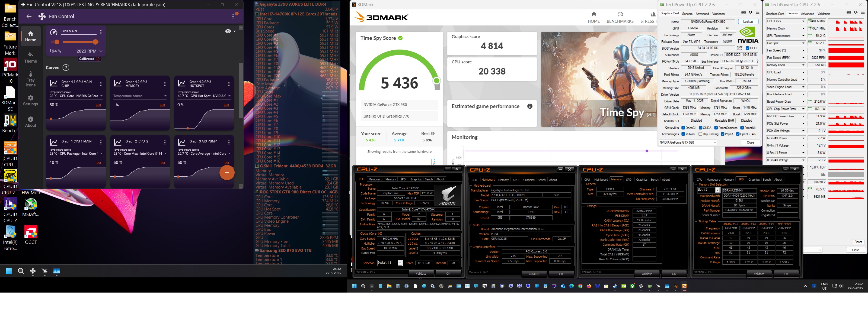Open the Steam icon in the taskbar
The width and height of the screenshot is (868, 334).
coord(615,286)
